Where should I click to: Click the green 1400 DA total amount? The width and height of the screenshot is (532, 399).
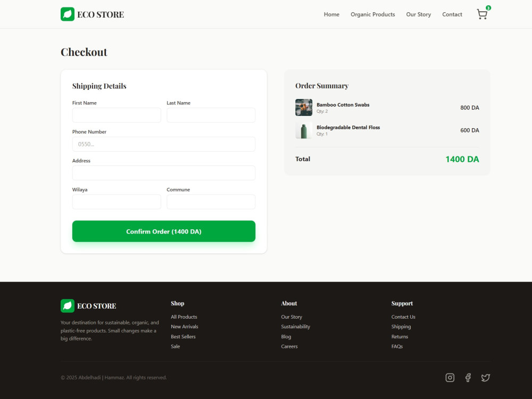462,159
